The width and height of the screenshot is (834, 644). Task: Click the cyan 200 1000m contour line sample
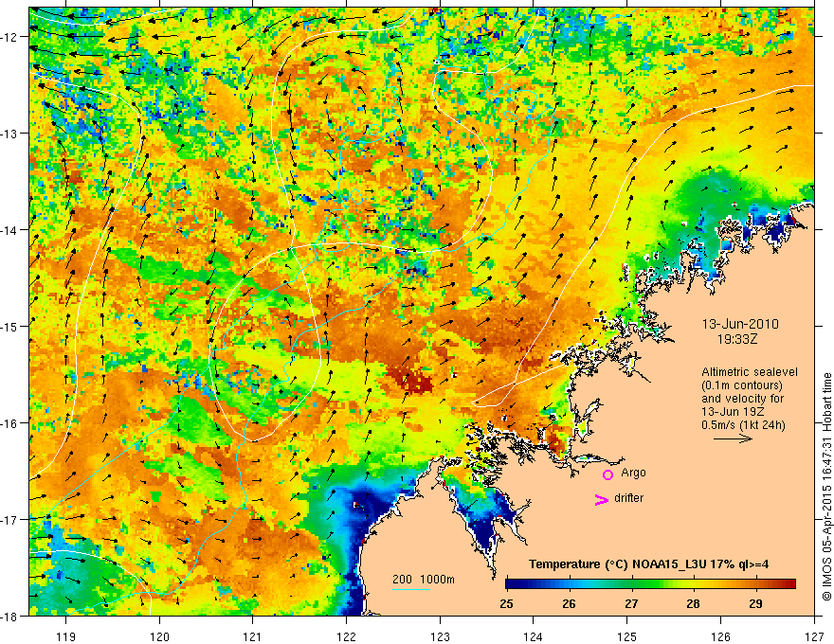[410, 589]
